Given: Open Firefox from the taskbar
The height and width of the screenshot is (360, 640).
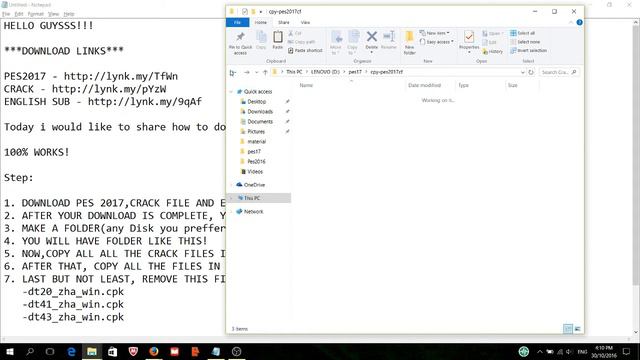Looking at the screenshot, I should point(154,351).
